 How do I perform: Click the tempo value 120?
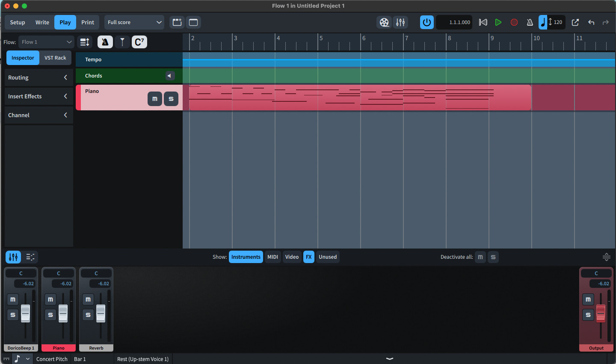[558, 22]
